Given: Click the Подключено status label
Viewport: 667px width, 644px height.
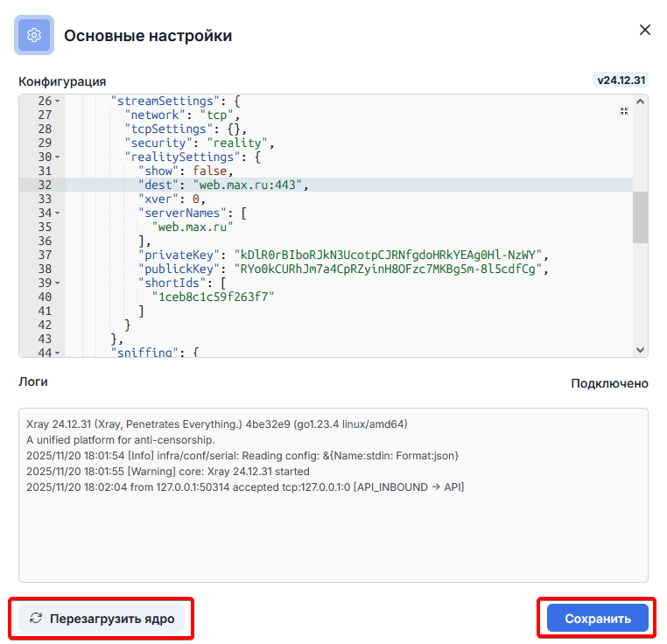Looking at the screenshot, I should [609, 383].
